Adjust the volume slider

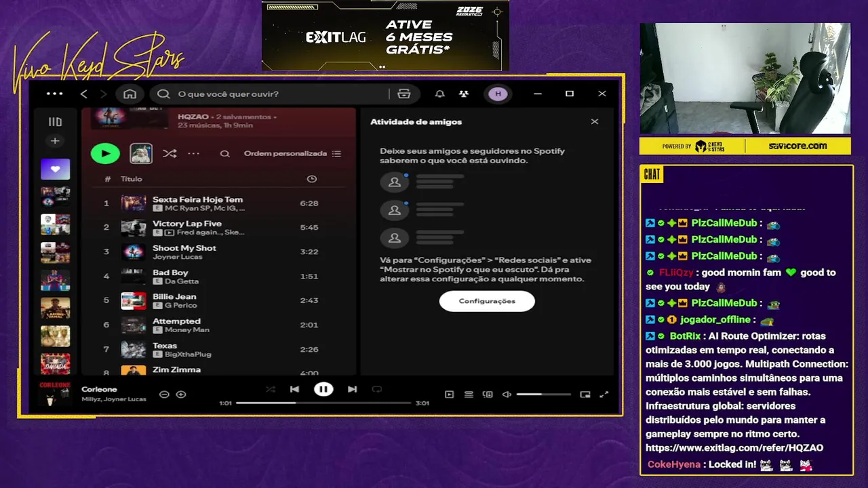click(544, 394)
